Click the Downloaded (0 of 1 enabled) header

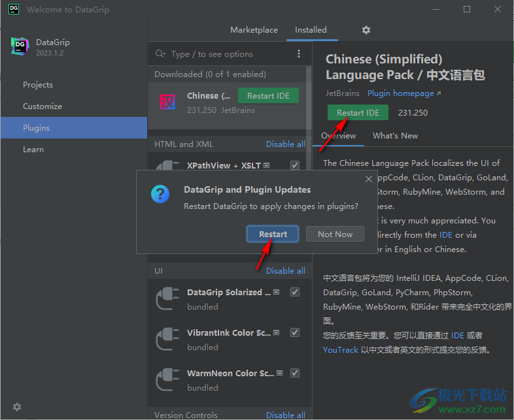click(x=210, y=74)
